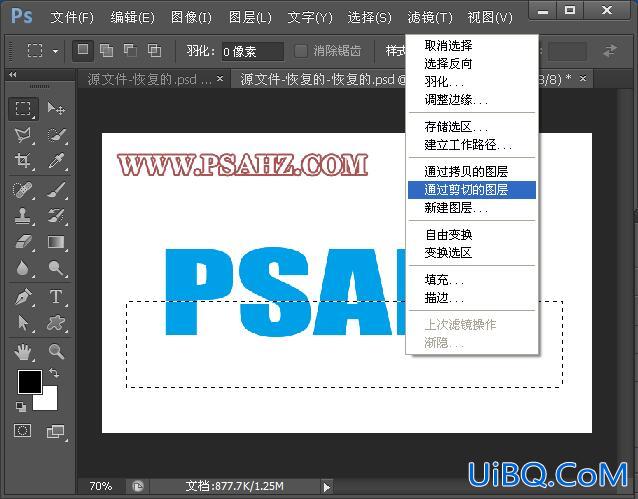Select the Move tool
638x499 pixels.
(56, 109)
